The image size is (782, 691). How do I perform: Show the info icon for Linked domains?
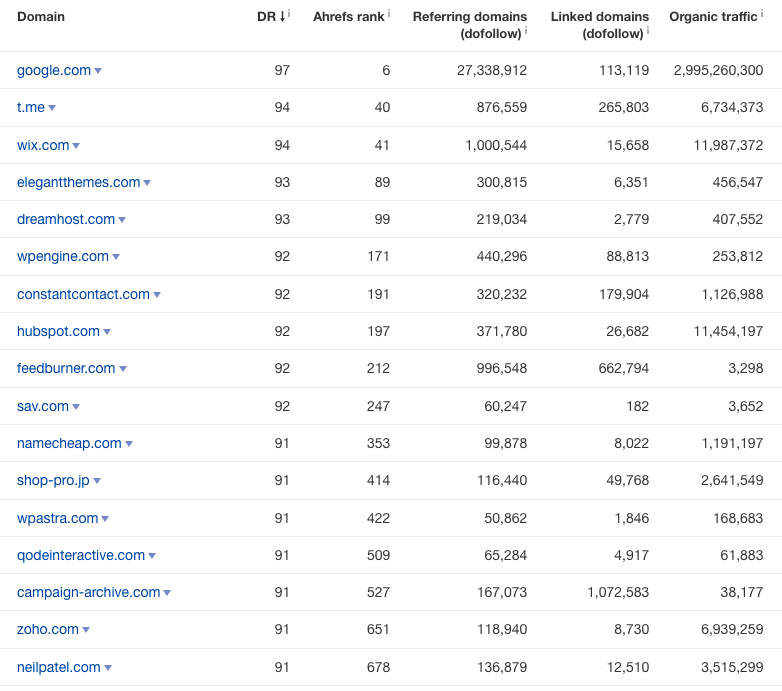(x=647, y=31)
